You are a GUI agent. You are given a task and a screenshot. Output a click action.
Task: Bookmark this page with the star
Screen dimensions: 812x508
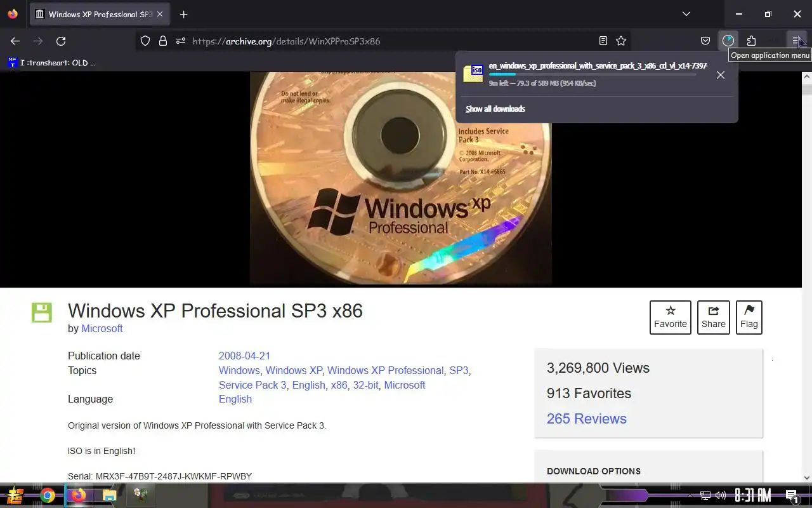click(621, 41)
